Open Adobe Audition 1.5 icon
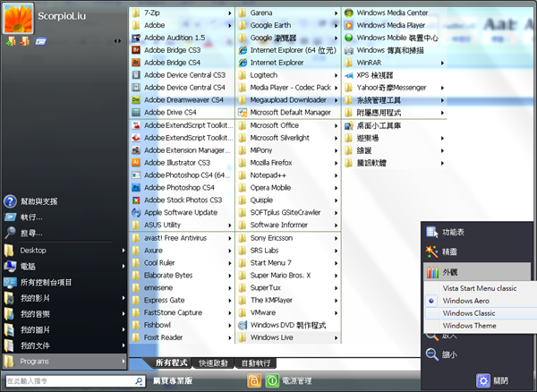This screenshot has width=537, height=392. click(136, 38)
